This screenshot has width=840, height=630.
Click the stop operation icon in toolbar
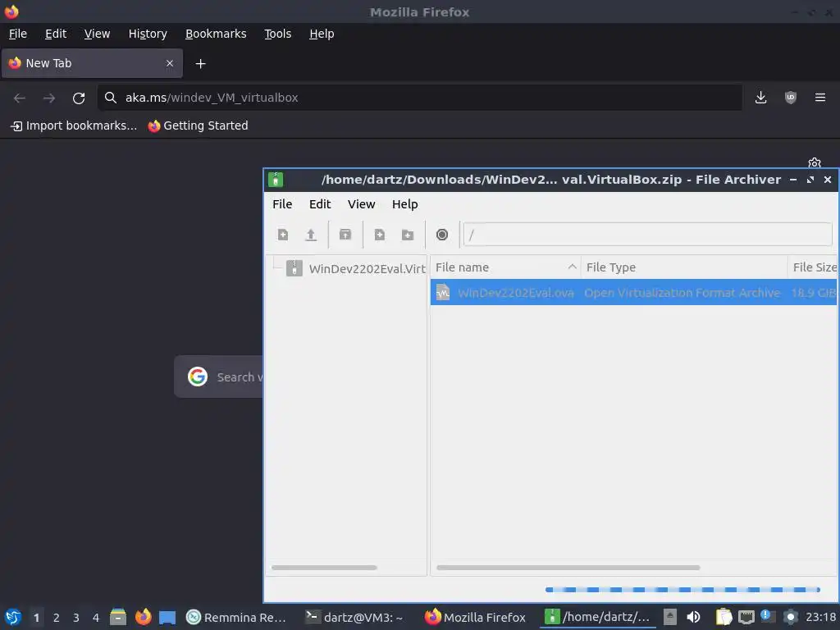[x=442, y=235]
